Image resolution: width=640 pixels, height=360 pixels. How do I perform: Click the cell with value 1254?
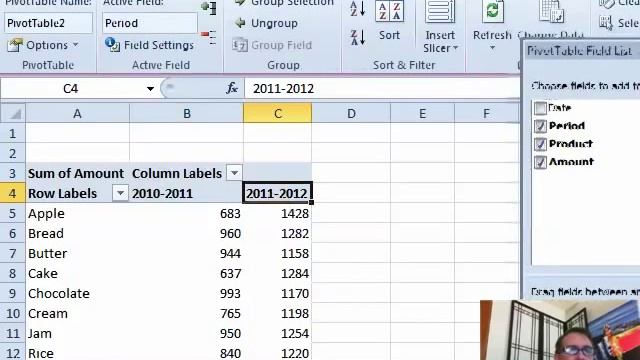[278, 333]
